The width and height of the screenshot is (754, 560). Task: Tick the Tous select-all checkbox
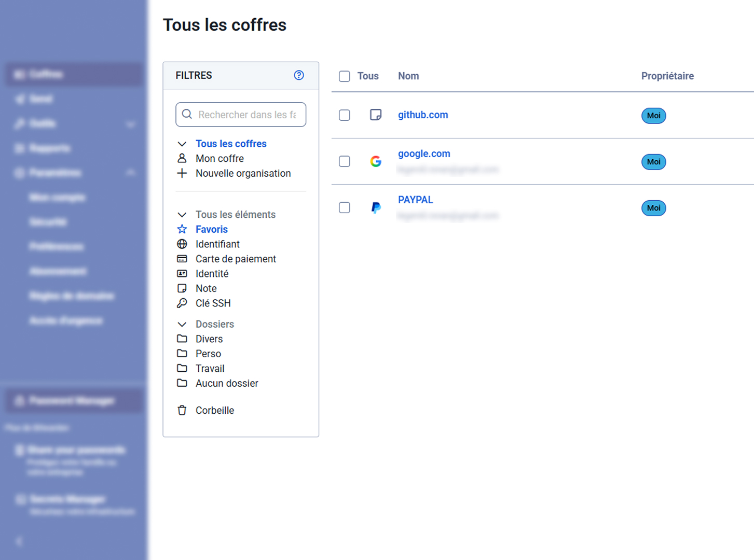pos(345,76)
